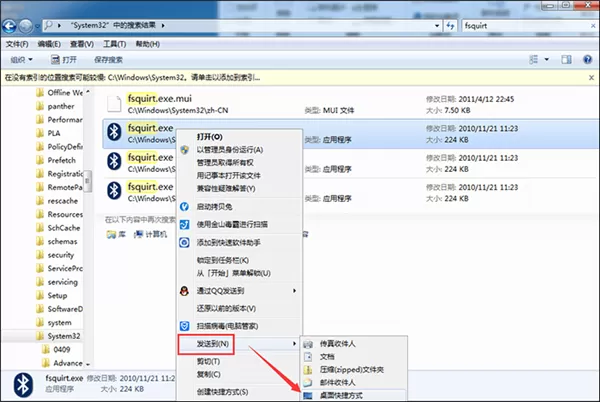Open the 查看(V) menu
This screenshot has width=600, height=402.
[82, 44]
